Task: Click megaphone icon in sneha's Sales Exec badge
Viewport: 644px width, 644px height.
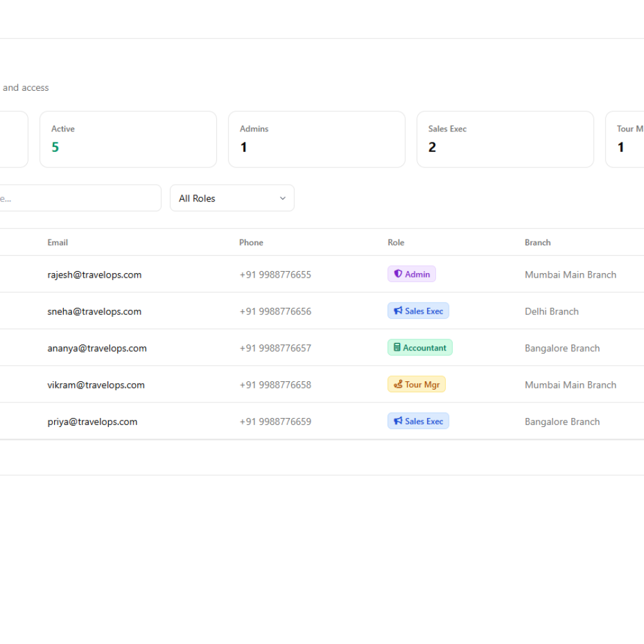Action: pos(398,311)
